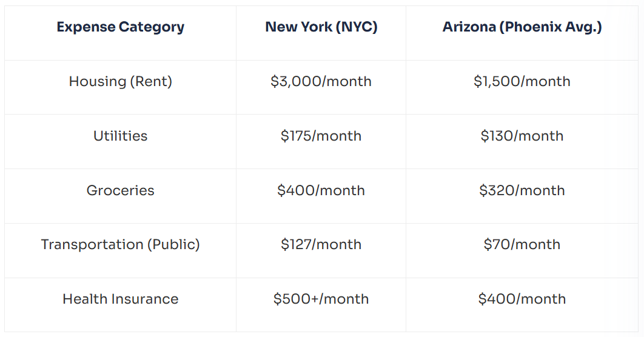
Task: Click the $175/month utilities value
Action: (321, 136)
